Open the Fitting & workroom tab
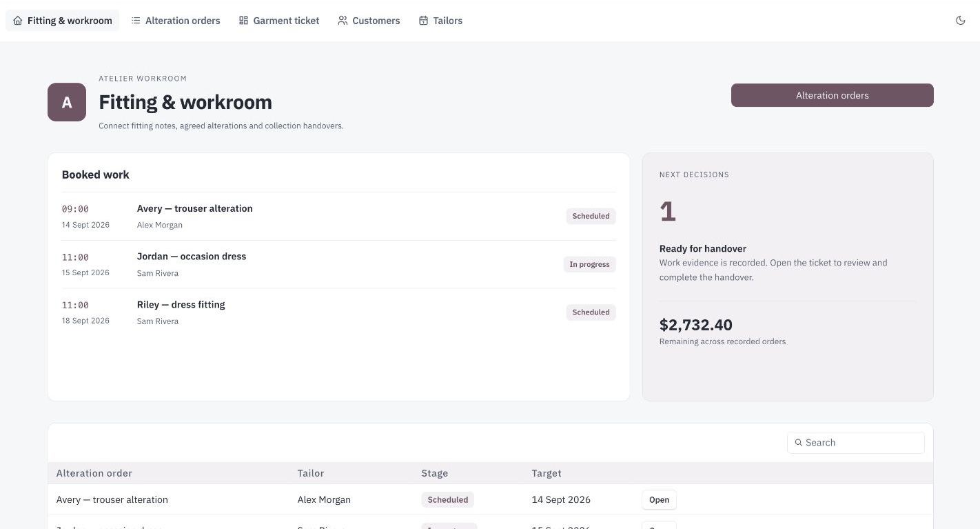Image resolution: width=980 pixels, height=529 pixels. pos(62,21)
